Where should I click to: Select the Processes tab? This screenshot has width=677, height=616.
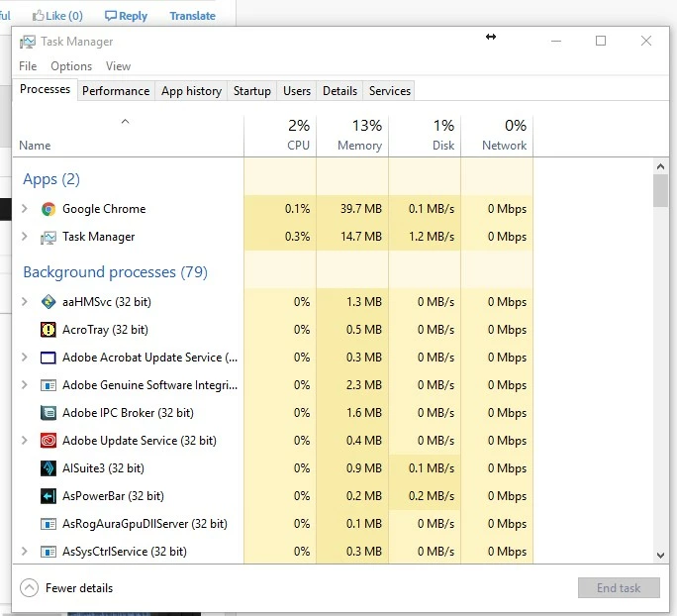pyautogui.click(x=45, y=89)
